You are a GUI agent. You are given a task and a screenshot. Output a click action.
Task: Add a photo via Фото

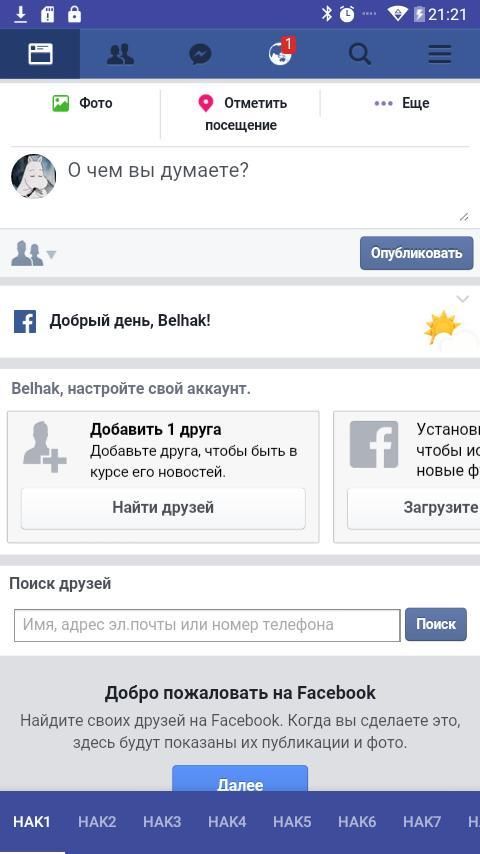[x=82, y=103]
